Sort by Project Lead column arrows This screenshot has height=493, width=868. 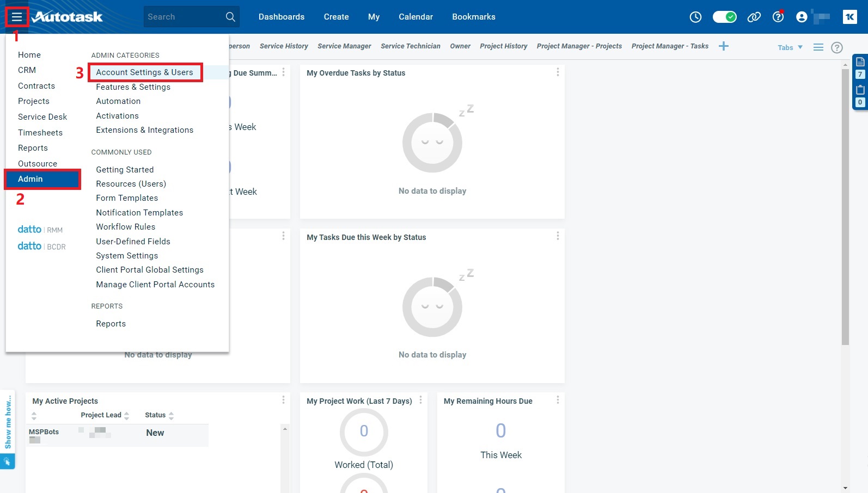point(127,416)
